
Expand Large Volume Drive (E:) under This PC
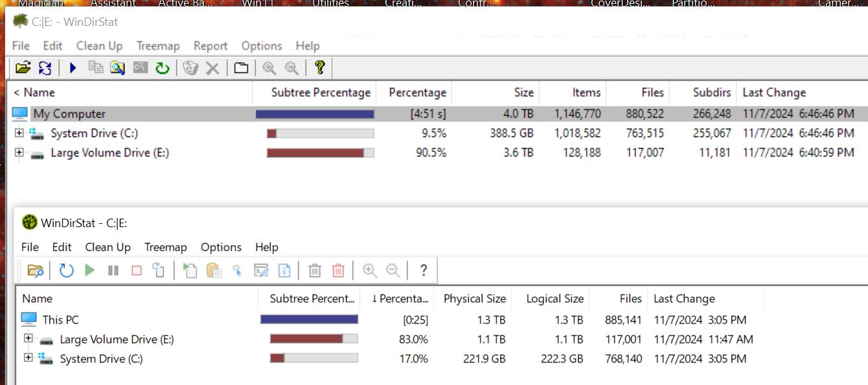(28, 338)
